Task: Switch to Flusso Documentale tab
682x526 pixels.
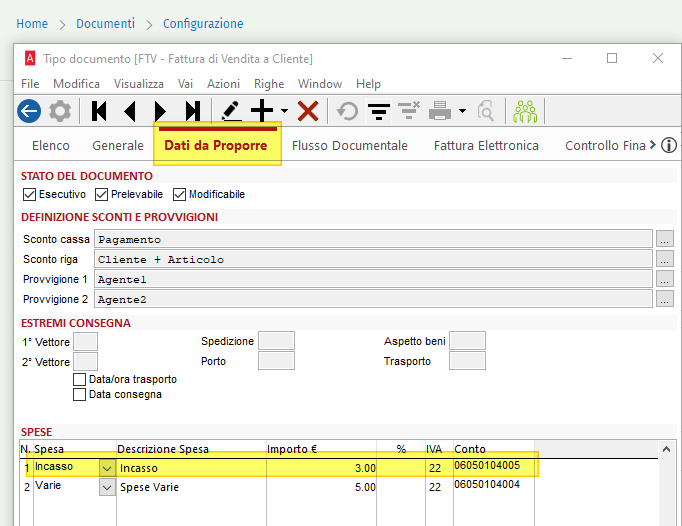Action: 350,145
